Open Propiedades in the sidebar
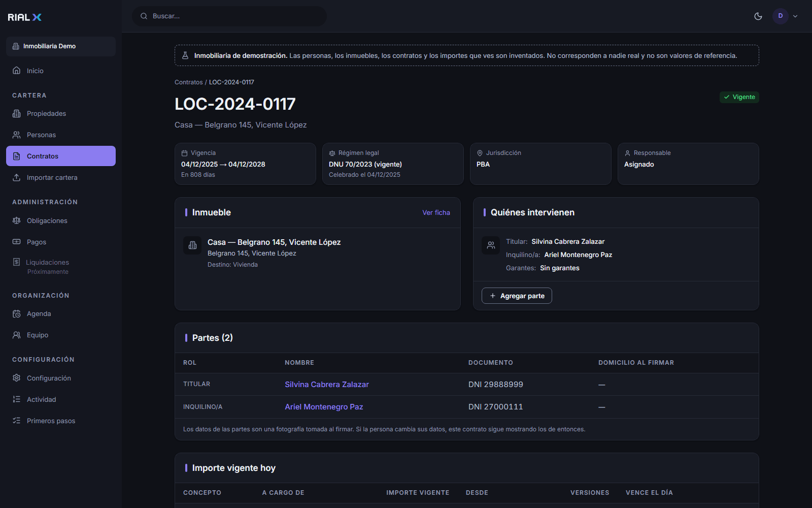Viewport: 812px width, 508px height. coord(61,113)
